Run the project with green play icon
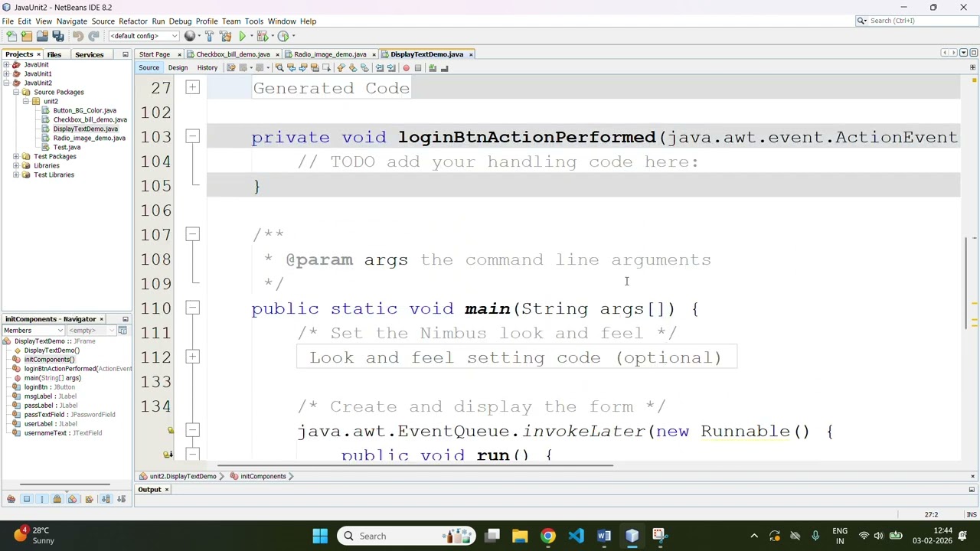The width and height of the screenshot is (980, 551). tap(243, 36)
